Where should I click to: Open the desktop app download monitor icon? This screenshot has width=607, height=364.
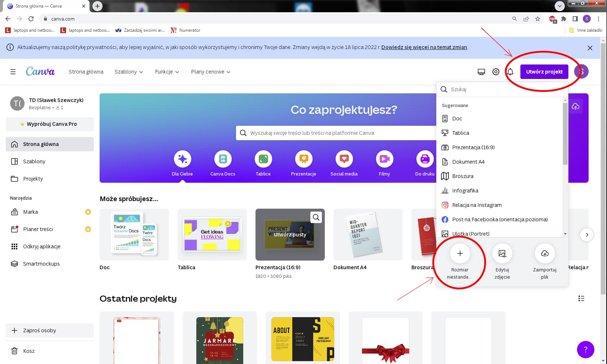[481, 72]
